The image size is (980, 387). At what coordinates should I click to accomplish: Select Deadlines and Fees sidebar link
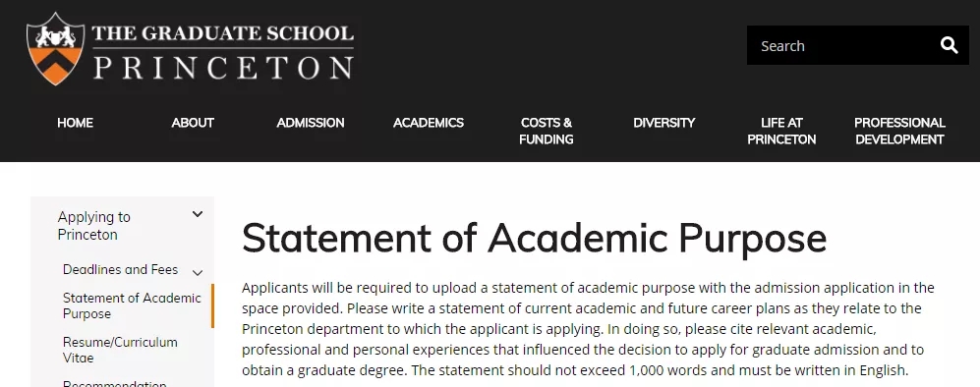pyautogui.click(x=121, y=270)
